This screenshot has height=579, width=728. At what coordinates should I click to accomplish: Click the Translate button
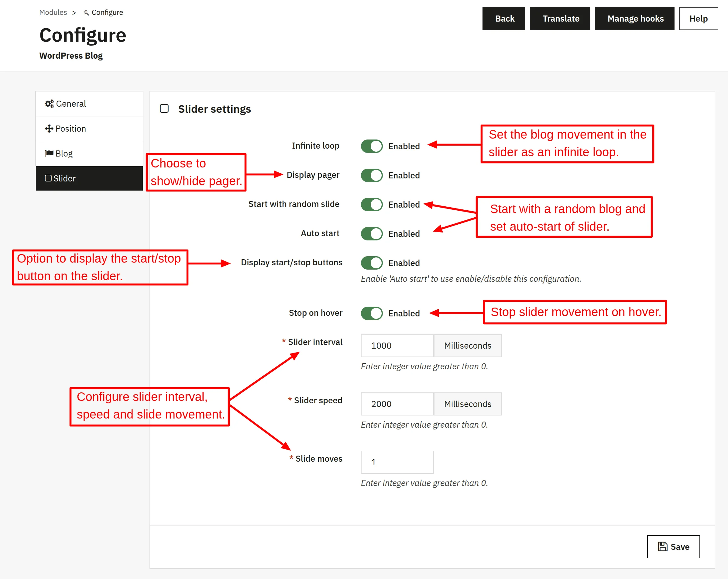(559, 19)
